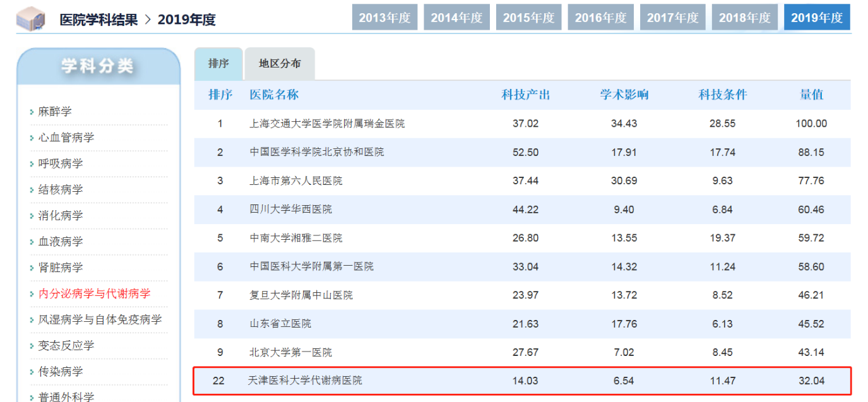Choose 麻醉学 in subject list

click(55, 112)
